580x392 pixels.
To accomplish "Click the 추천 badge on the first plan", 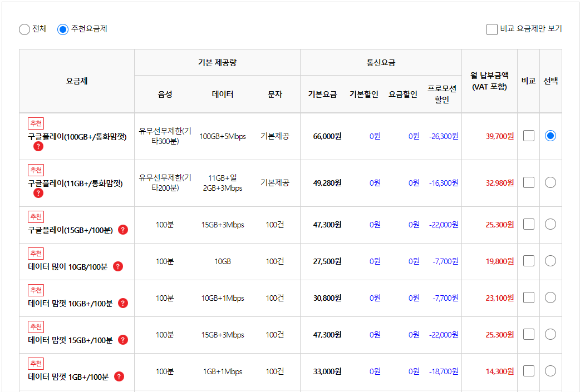I will point(36,123).
